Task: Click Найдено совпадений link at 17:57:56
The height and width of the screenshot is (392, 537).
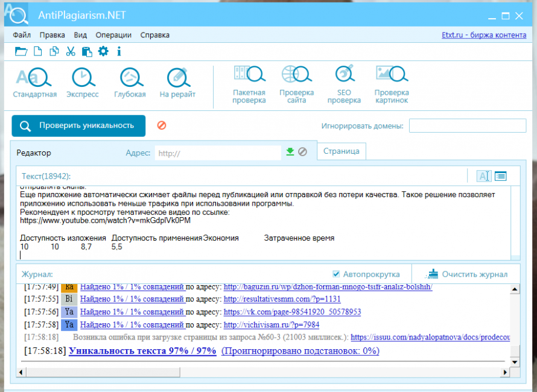Action: (x=133, y=312)
